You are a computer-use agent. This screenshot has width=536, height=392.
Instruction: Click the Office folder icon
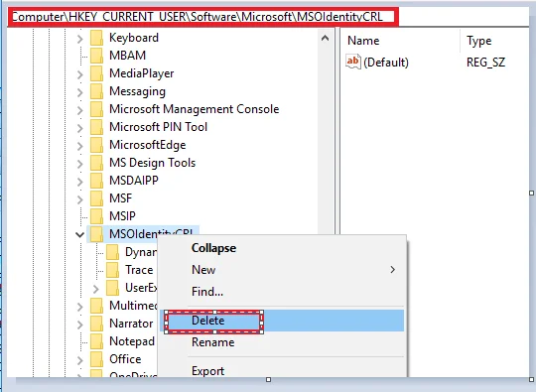point(96,359)
